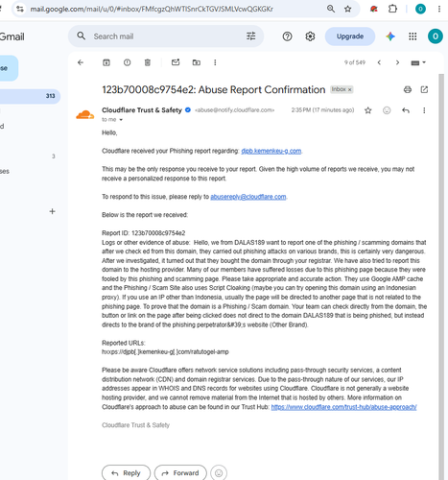
Task: Mark email as unread
Action: point(176,62)
